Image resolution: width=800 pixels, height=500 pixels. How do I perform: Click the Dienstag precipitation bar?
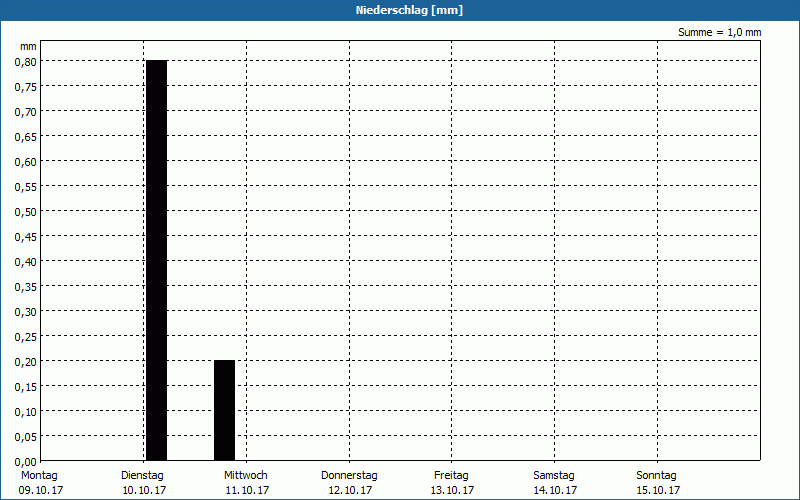point(156,260)
